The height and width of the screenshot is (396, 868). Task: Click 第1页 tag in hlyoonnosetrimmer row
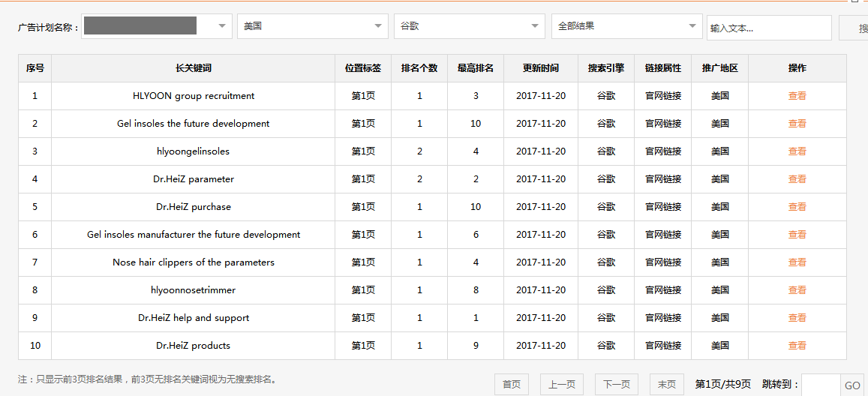tap(363, 289)
